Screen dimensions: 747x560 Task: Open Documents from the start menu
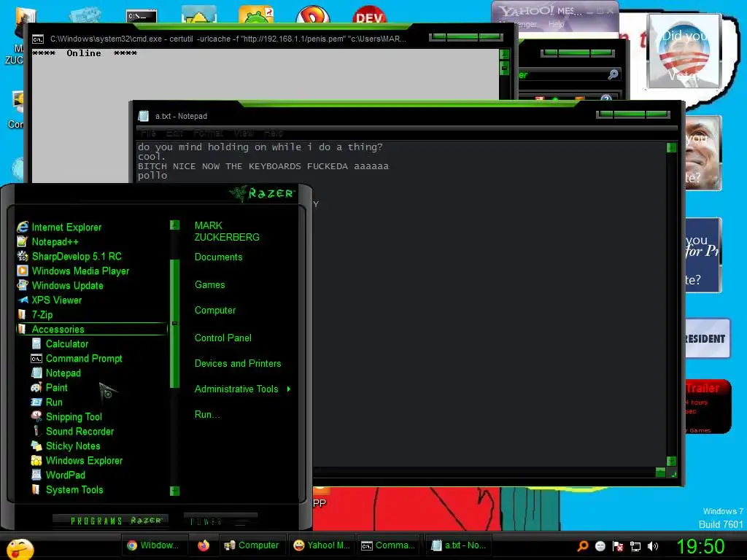(218, 257)
